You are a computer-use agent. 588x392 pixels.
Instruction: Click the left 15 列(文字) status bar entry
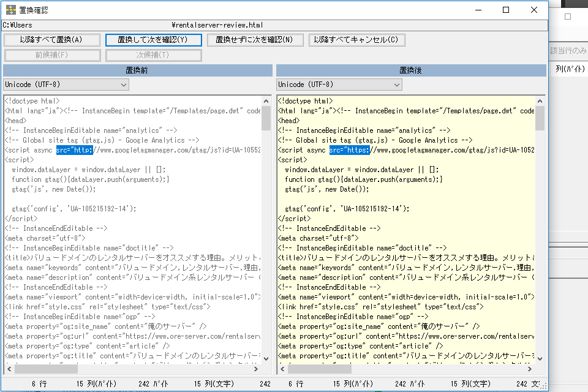pos(214,384)
